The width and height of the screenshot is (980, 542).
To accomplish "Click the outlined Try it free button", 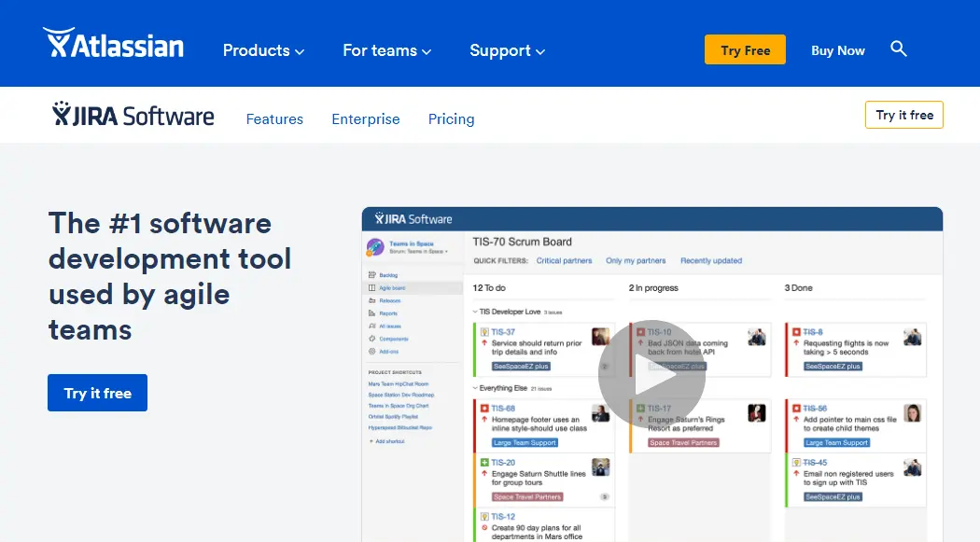I will (x=903, y=115).
